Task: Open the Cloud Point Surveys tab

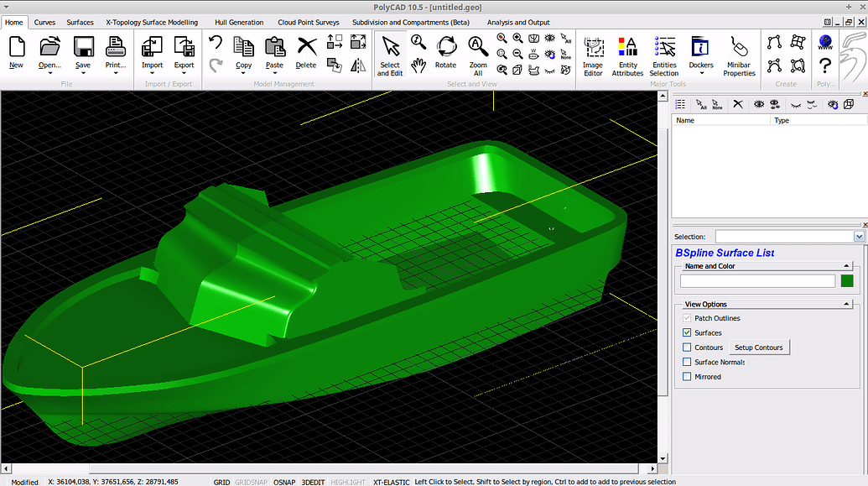Action: [x=309, y=22]
